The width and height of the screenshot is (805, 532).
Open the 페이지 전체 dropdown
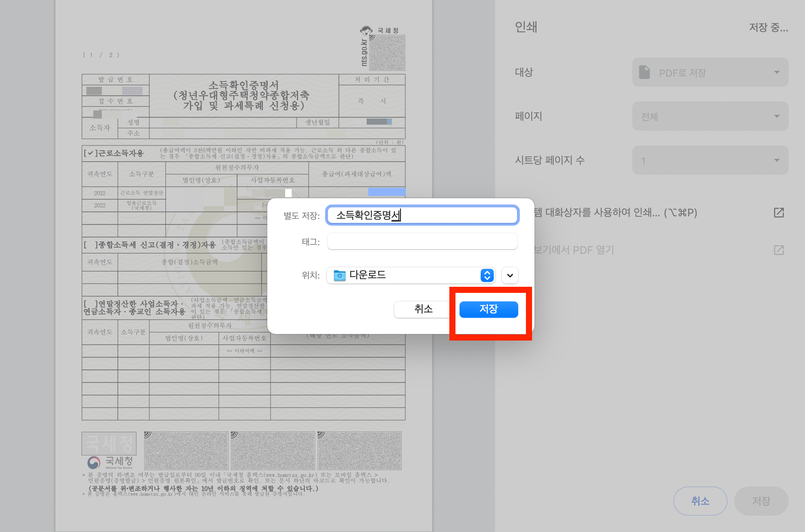tap(710, 117)
